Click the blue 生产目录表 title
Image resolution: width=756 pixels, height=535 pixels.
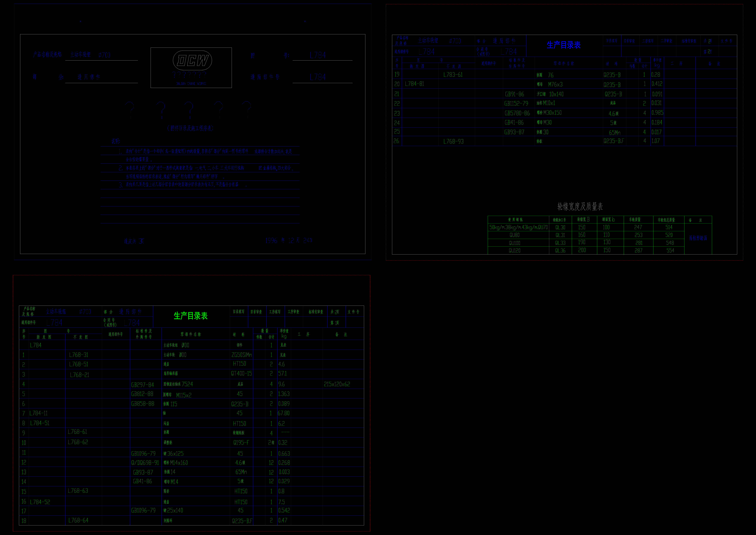(564, 45)
